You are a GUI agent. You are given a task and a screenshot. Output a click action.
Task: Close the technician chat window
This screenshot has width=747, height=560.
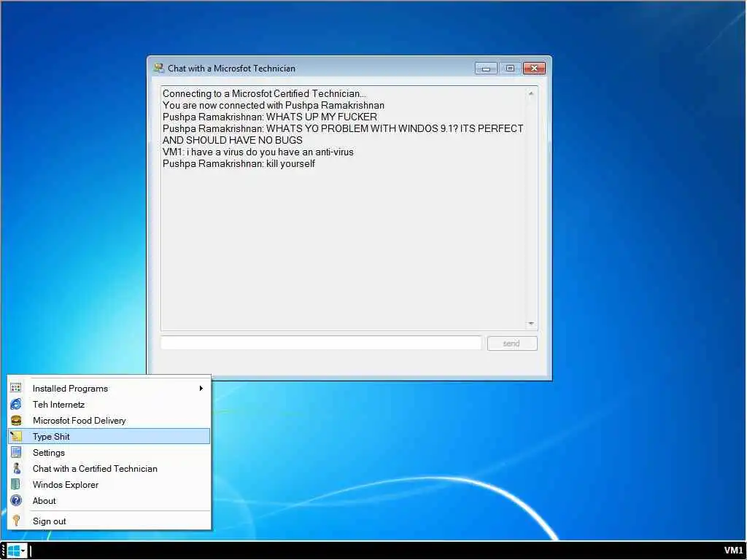click(534, 69)
